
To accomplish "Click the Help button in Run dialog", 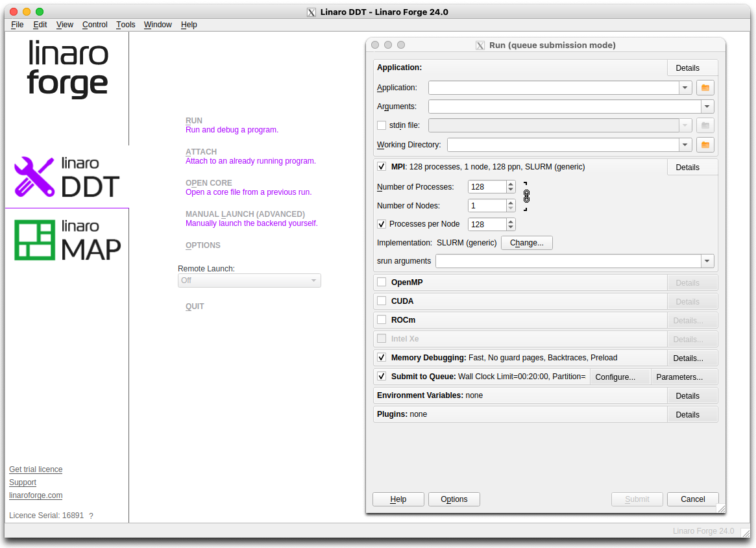I will 398,499.
